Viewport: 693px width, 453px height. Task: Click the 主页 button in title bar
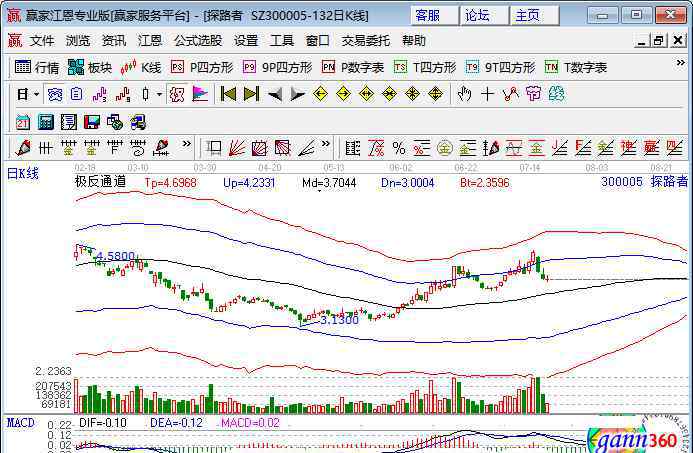(534, 16)
